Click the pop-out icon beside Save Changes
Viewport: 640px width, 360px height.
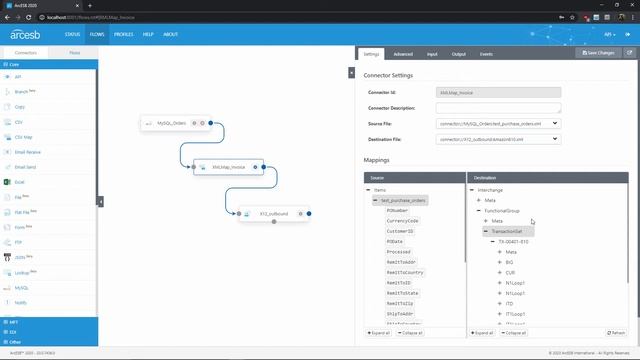tap(629, 53)
